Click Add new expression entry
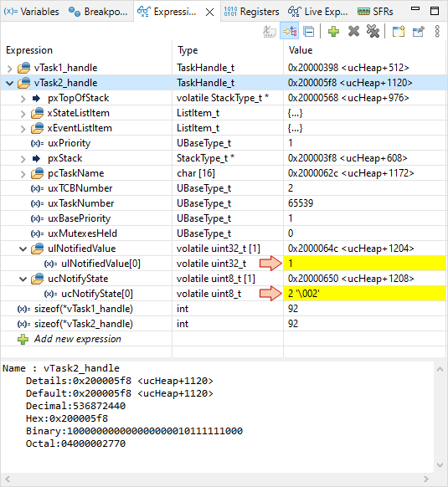This screenshot has height=487, width=448. [x=77, y=339]
